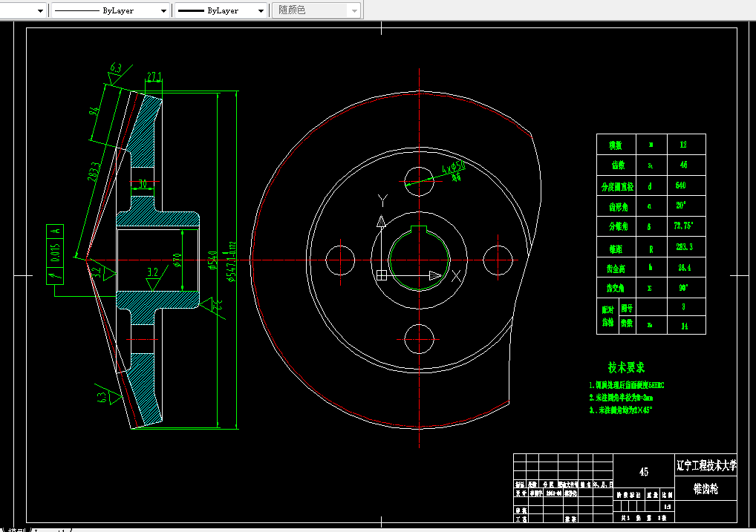Click the UCS origin square icon
Image resolution: width=756 pixels, height=532 pixels.
[x=382, y=275]
